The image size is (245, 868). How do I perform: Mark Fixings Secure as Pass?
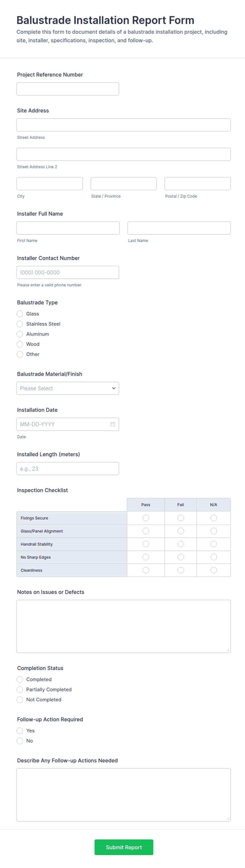[x=146, y=518]
